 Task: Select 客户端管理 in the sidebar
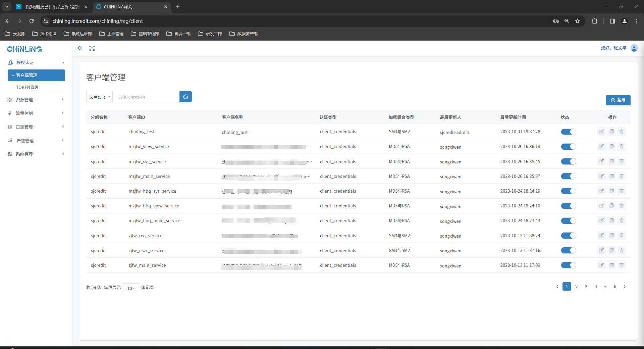[36, 75]
